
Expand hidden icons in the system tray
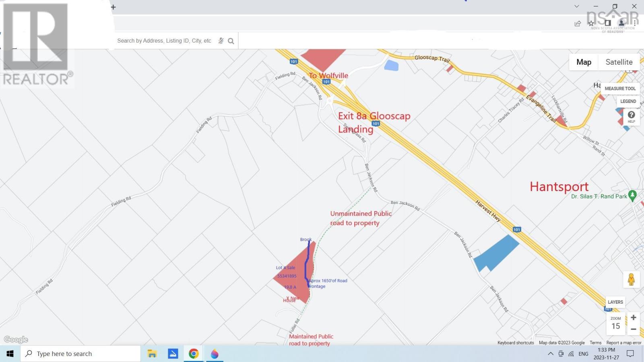click(550, 354)
